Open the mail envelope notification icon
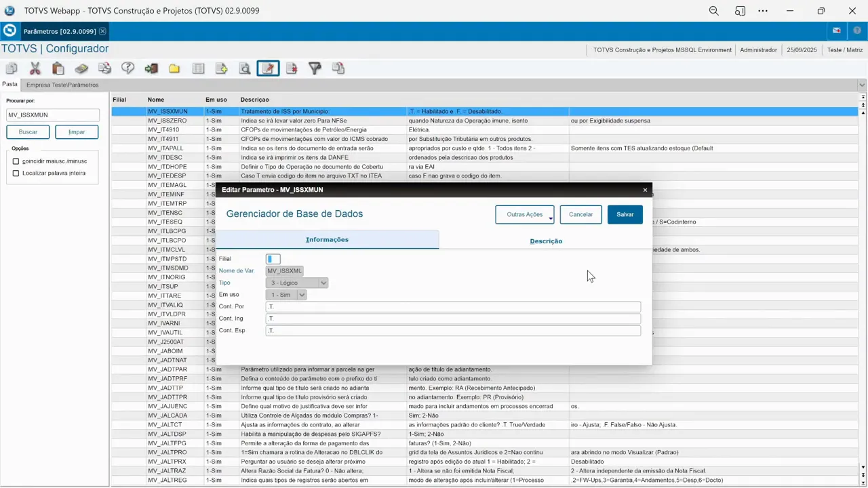The width and height of the screenshot is (868, 488). (837, 31)
